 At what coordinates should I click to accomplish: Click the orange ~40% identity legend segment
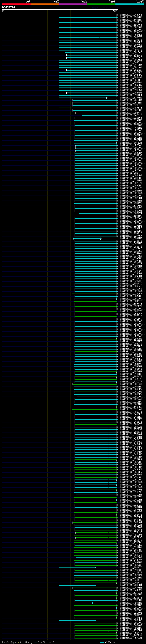45,4
